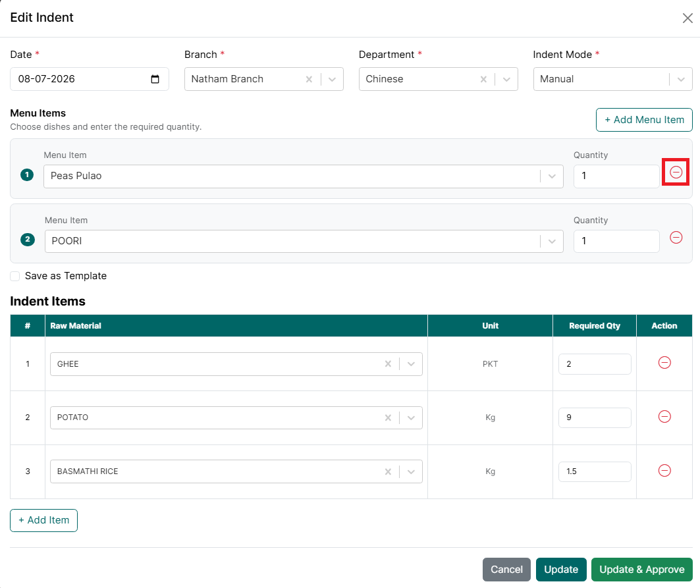Expand the POTATO raw material dropdown
The image size is (700, 588).
point(411,418)
